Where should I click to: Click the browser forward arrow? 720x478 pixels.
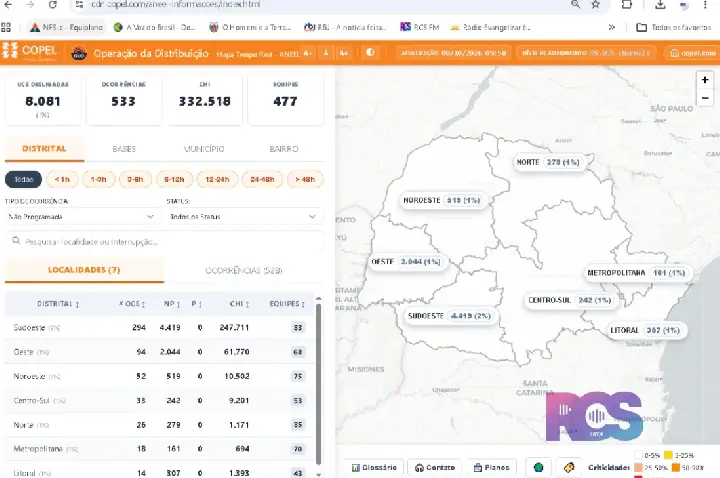[30, 5]
